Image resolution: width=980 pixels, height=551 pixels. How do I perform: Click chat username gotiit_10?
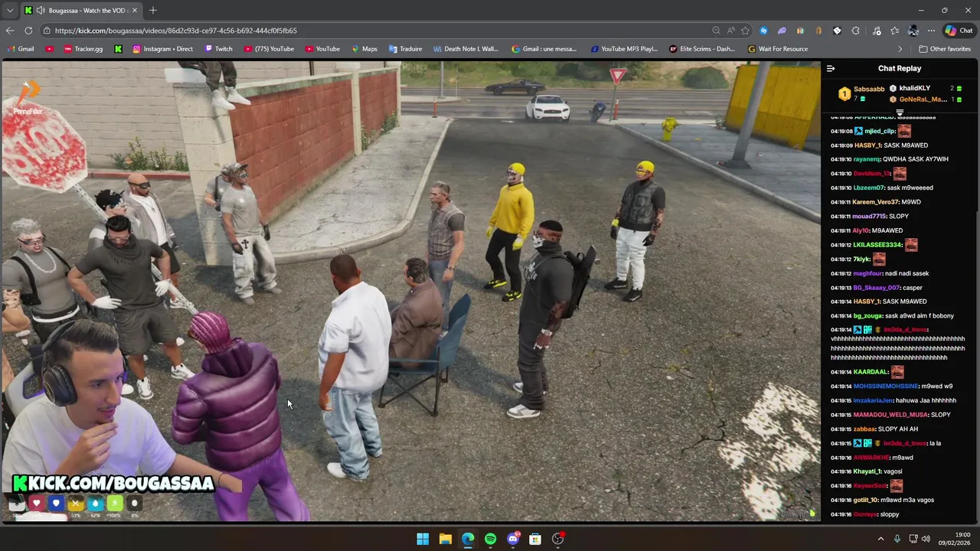point(865,500)
